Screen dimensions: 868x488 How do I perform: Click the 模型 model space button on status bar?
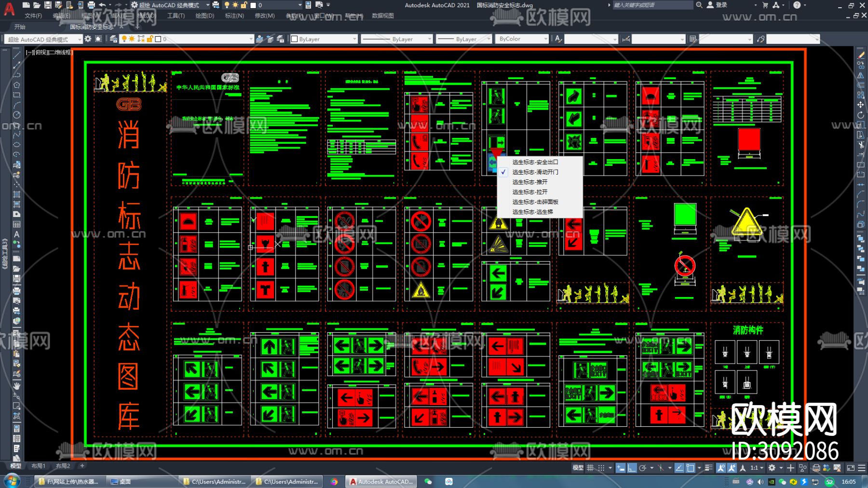(x=578, y=468)
